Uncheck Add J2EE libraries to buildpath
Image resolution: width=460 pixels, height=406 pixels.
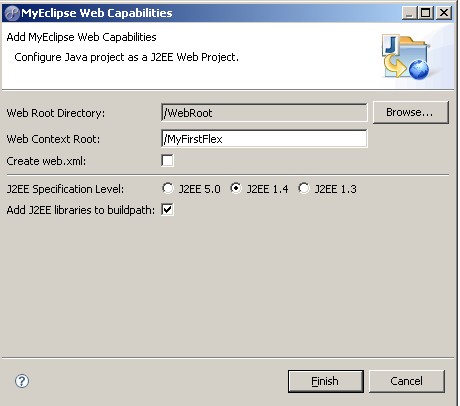[167, 210]
